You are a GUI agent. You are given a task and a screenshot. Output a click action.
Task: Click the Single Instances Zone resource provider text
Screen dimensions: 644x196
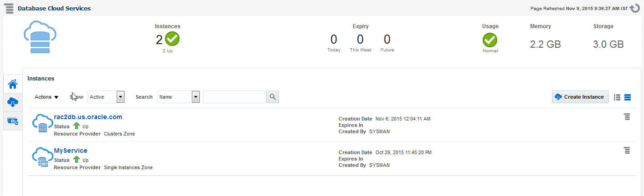click(128, 168)
